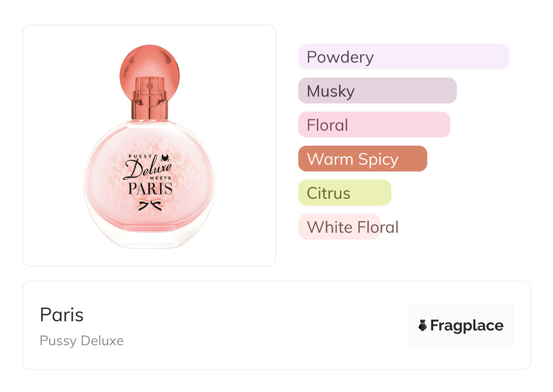Image resolution: width=553 pixels, height=392 pixels.
Task: Click the PARIS lettering on the bottle
Action: pos(150,188)
